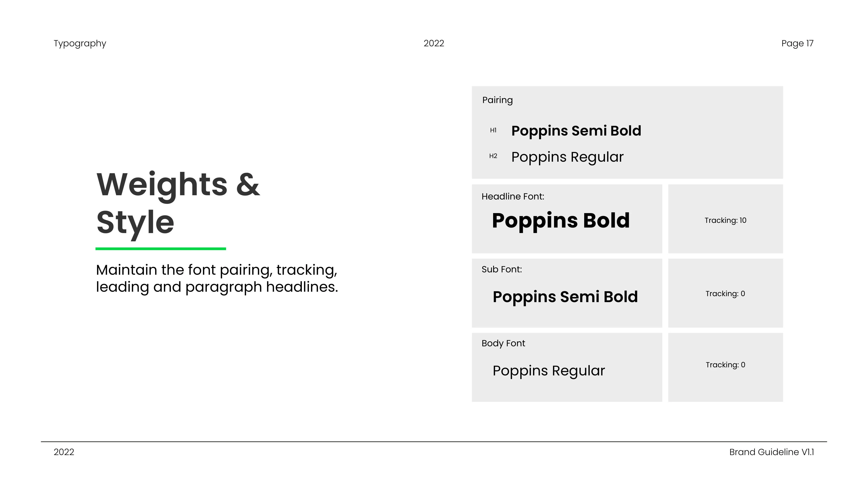Click the H2 label in Pairing
Viewport: 868px width, 488px height.
(493, 156)
